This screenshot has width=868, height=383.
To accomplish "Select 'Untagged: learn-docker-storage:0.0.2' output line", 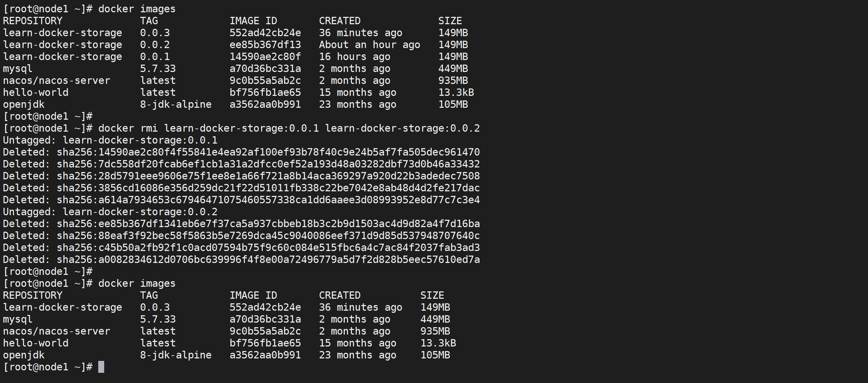I will [110, 212].
